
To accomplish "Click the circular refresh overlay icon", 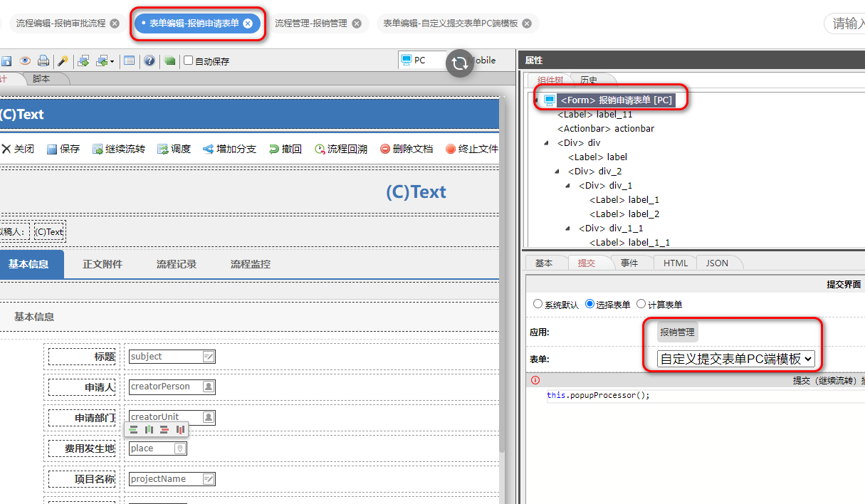I will (x=460, y=63).
